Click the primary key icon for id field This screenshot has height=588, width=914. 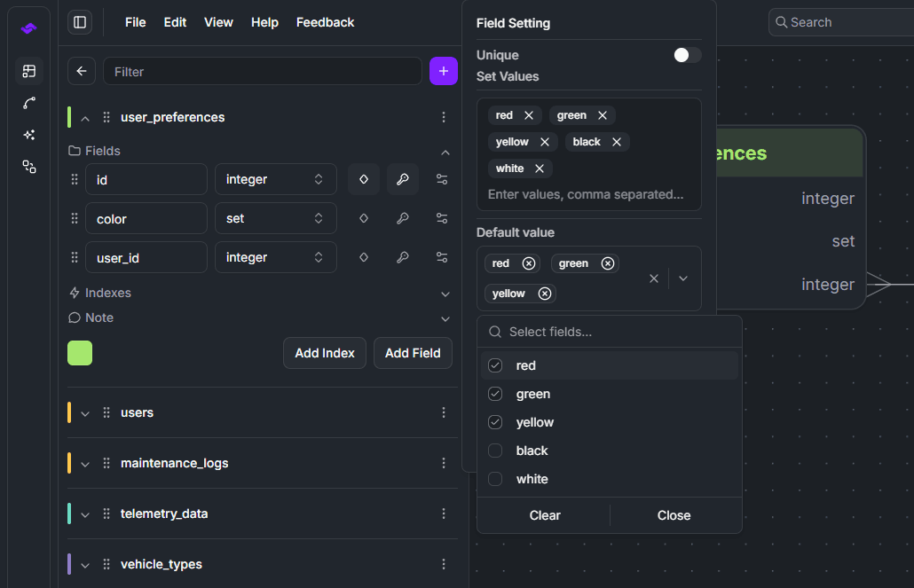click(403, 179)
